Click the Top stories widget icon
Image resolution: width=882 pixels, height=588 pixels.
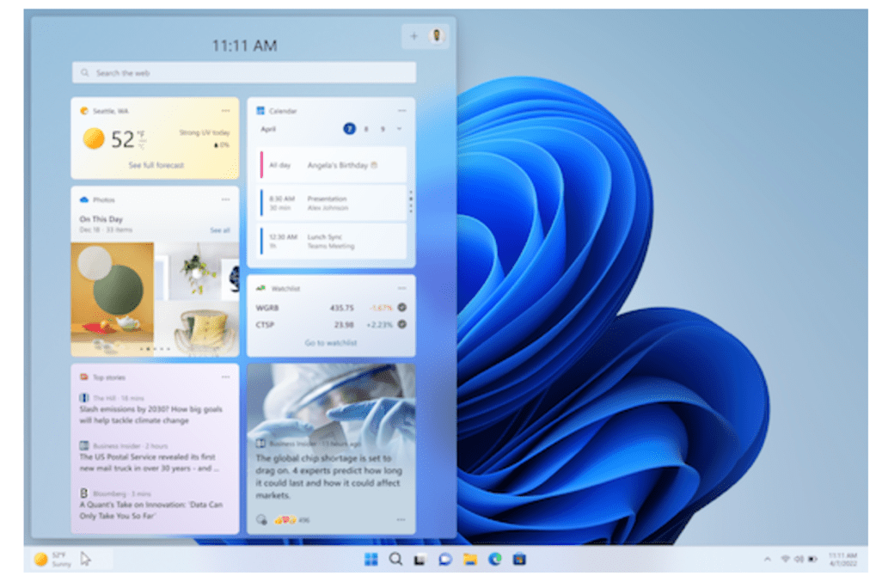[x=83, y=377]
